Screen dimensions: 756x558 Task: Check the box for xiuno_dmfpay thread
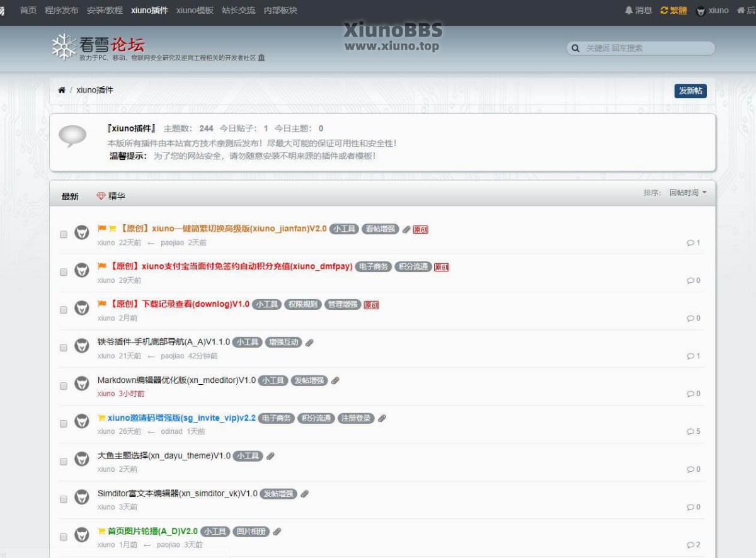pos(64,272)
